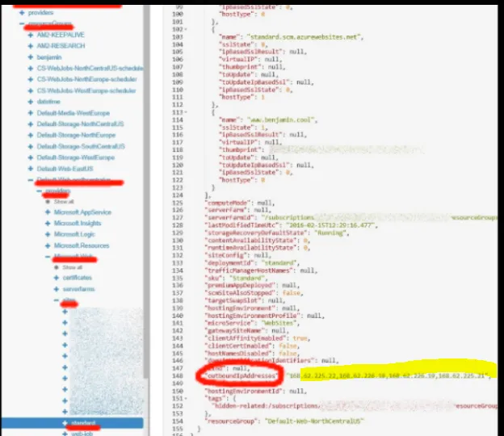Select Default-Storage-WestEurope group
Image resolution: width=504 pixels, height=436 pixels.
pos(76,157)
